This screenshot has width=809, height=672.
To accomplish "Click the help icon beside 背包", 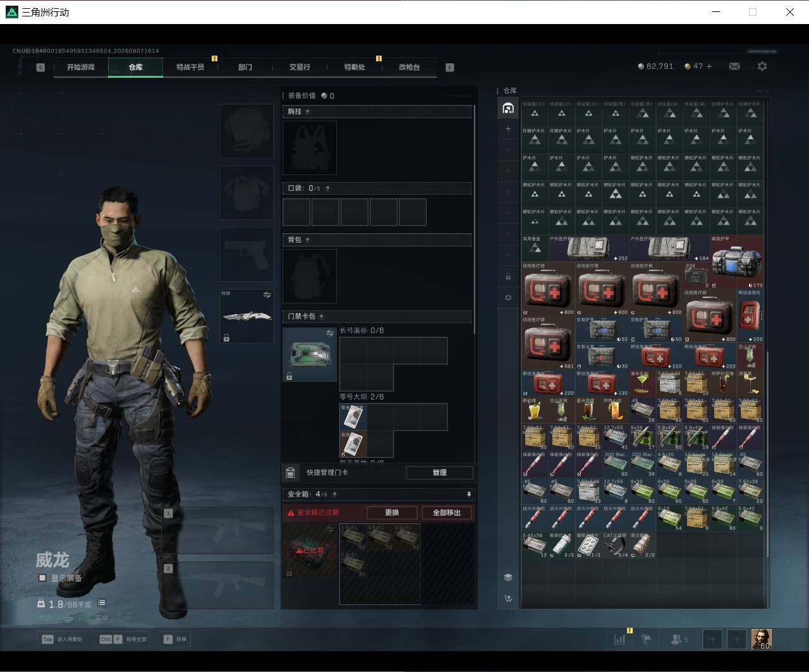I will tap(308, 240).
